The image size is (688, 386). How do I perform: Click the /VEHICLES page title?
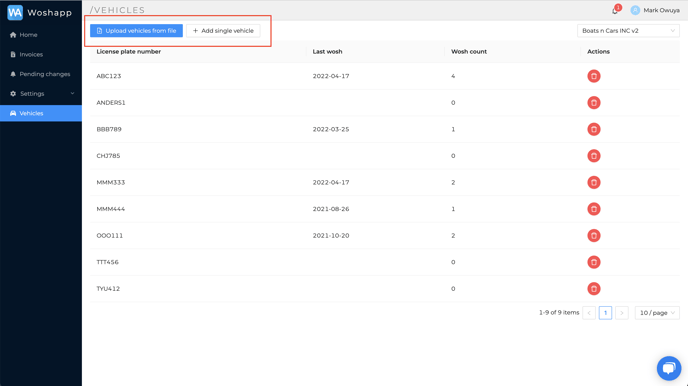tap(117, 10)
